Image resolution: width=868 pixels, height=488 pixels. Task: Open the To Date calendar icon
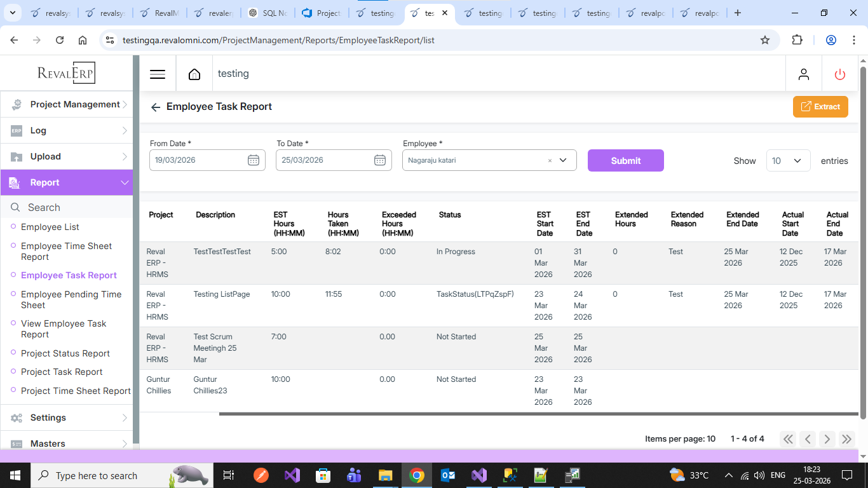[x=379, y=160]
